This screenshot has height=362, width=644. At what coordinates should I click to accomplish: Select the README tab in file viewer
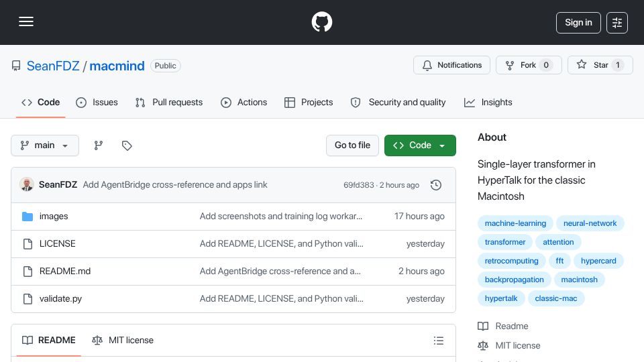coord(49,341)
